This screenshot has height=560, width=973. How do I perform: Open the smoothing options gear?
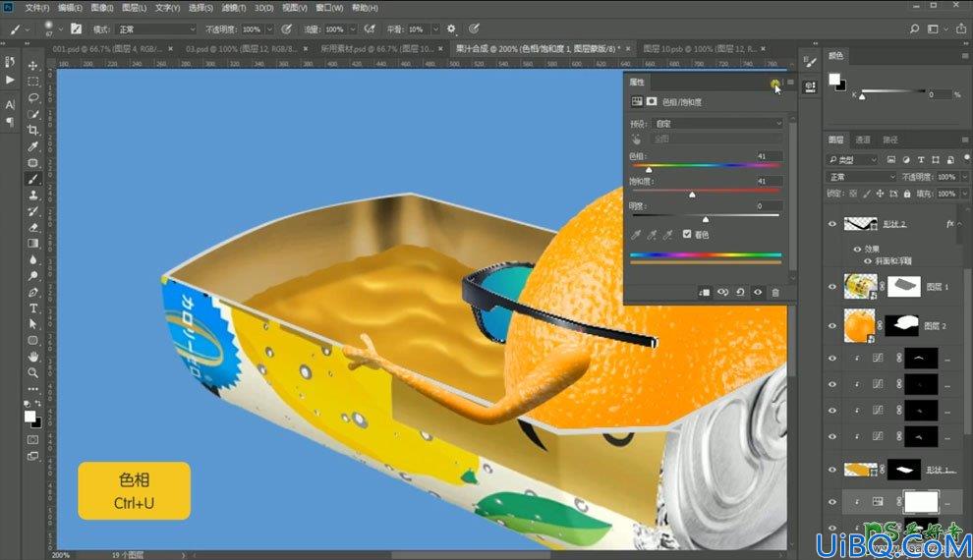click(x=451, y=28)
